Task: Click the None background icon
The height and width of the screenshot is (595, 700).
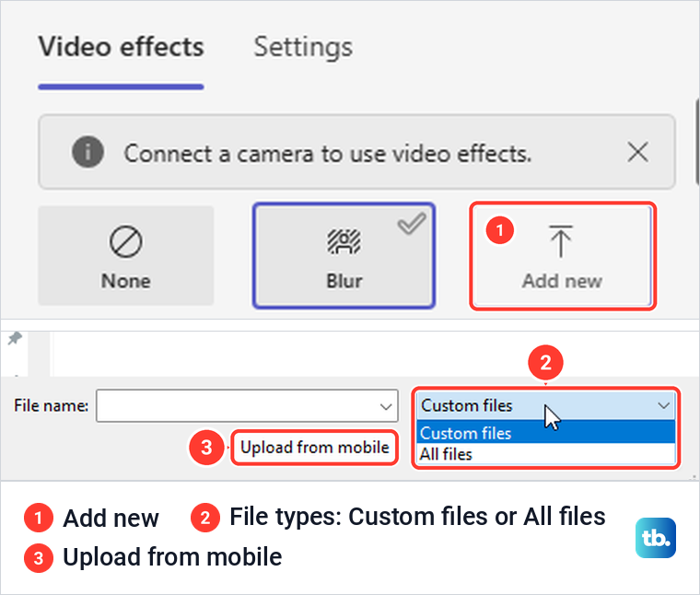Action: click(126, 242)
